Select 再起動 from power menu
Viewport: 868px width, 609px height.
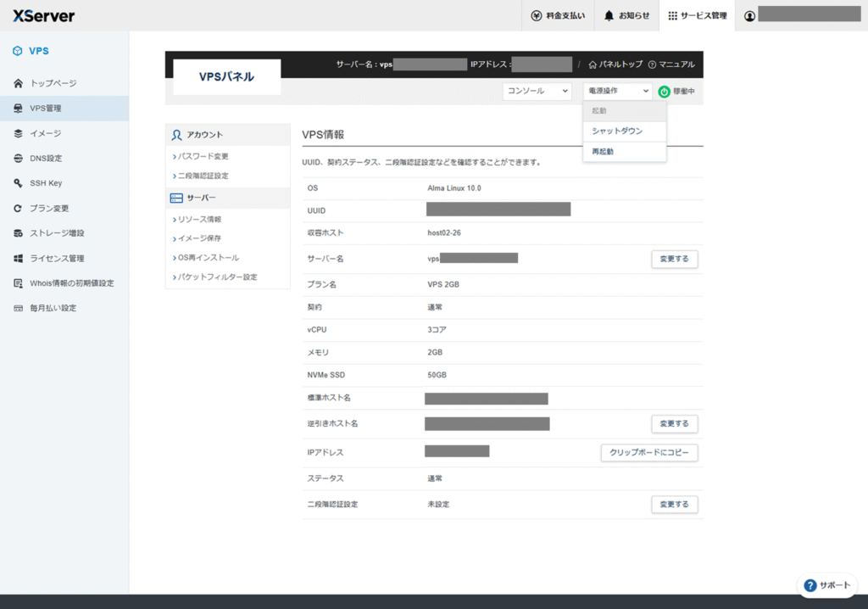603,152
